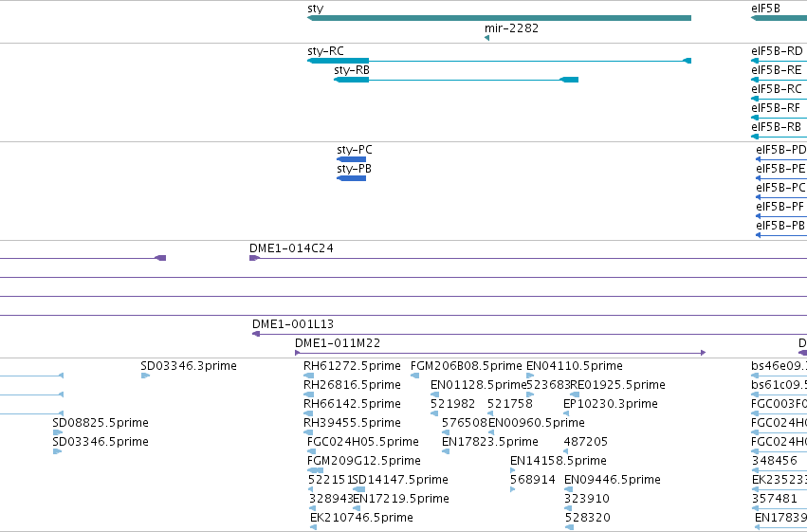Click the eIF5B-RC transcript label
The image size is (807, 532).
coord(776,89)
